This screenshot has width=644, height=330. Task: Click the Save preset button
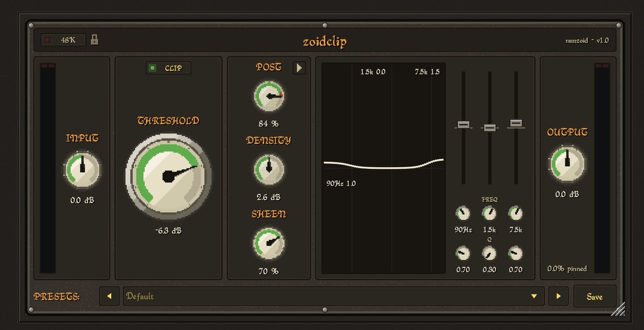pos(595,296)
